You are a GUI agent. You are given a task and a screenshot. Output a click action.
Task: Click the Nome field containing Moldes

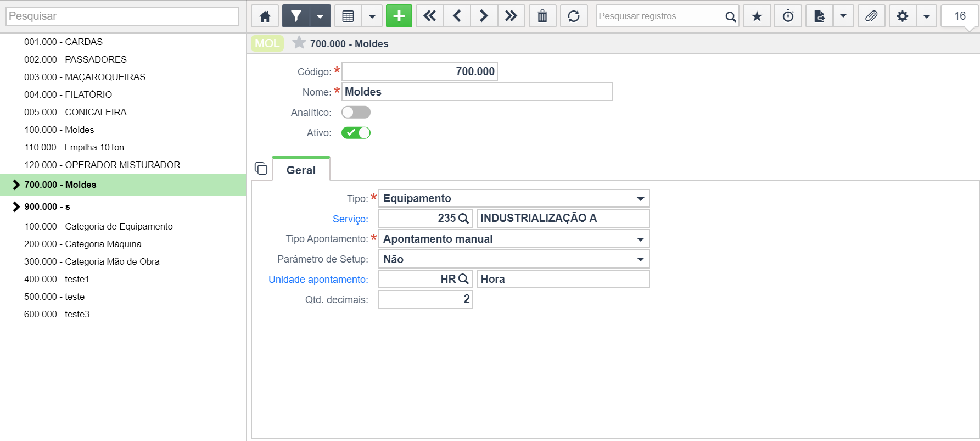click(477, 92)
